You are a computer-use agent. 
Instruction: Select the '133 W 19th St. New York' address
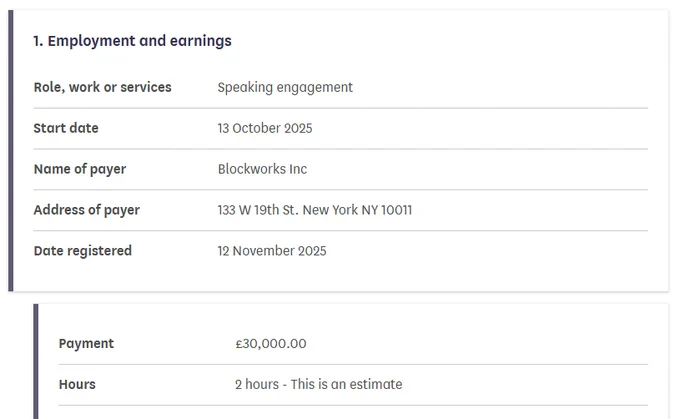(x=288, y=210)
